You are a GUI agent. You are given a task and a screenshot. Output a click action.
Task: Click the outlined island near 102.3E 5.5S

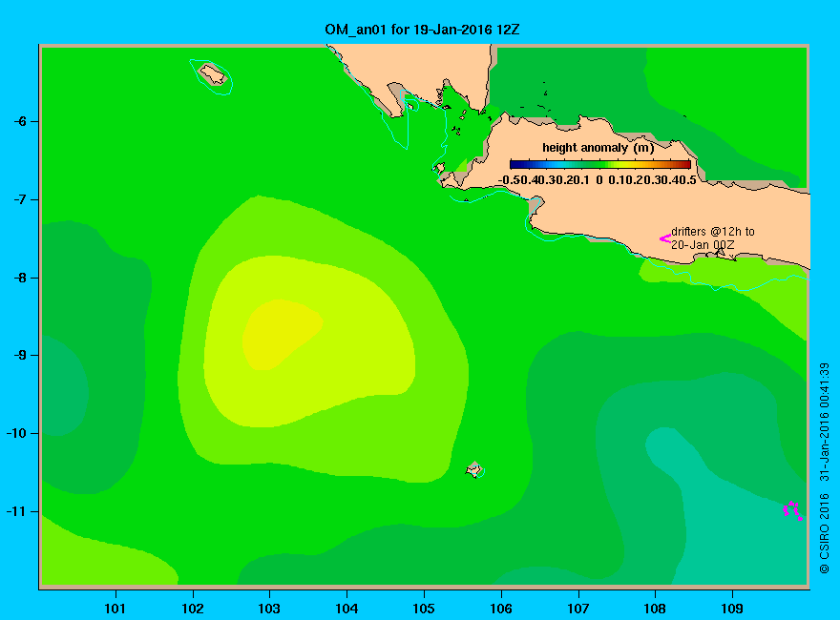[213, 74]
